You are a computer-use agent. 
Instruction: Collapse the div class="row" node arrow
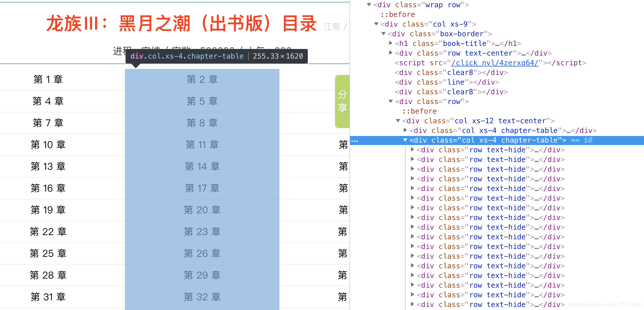(391, 102)
